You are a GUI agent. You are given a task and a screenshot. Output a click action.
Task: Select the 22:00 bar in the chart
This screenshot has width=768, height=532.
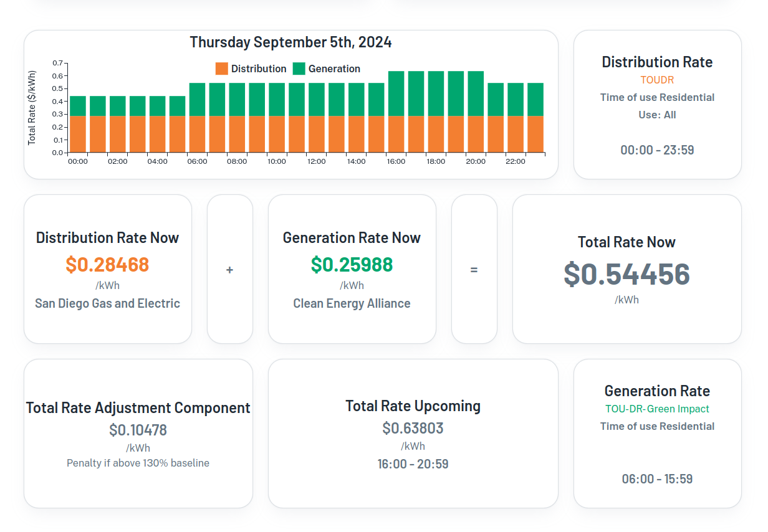pyautogui.click(x=516, y=118)
